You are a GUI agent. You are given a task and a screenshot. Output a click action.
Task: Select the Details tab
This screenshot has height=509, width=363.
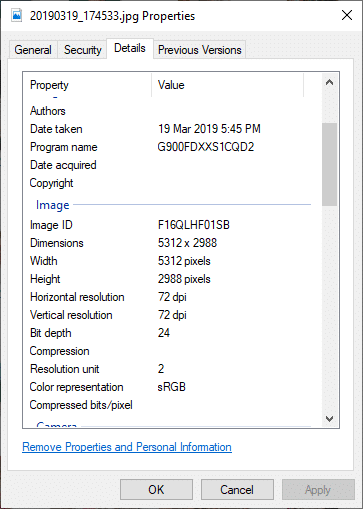pos(130,48)
